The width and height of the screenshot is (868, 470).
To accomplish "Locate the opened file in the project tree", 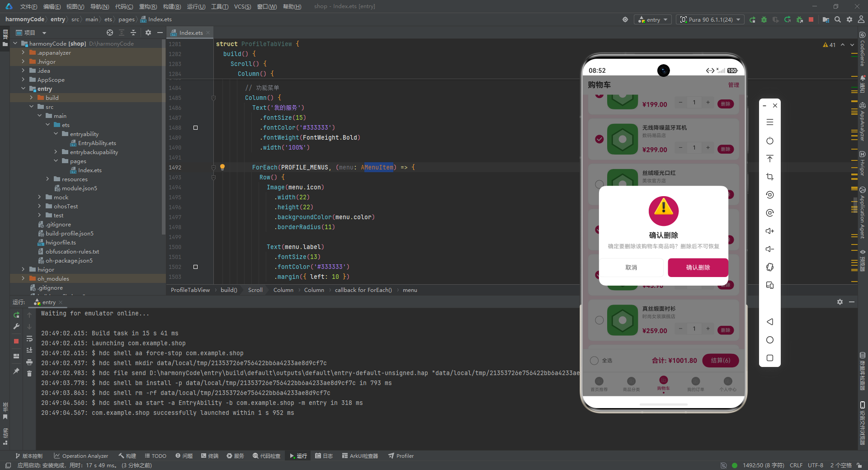I will 110,33.
